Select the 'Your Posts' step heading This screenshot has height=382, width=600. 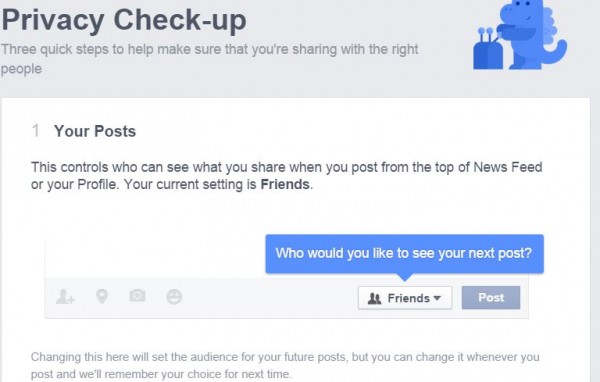point(95,131)
